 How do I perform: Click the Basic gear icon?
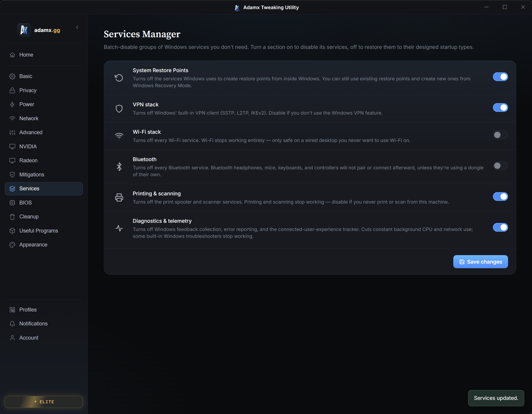pos(12,76)
